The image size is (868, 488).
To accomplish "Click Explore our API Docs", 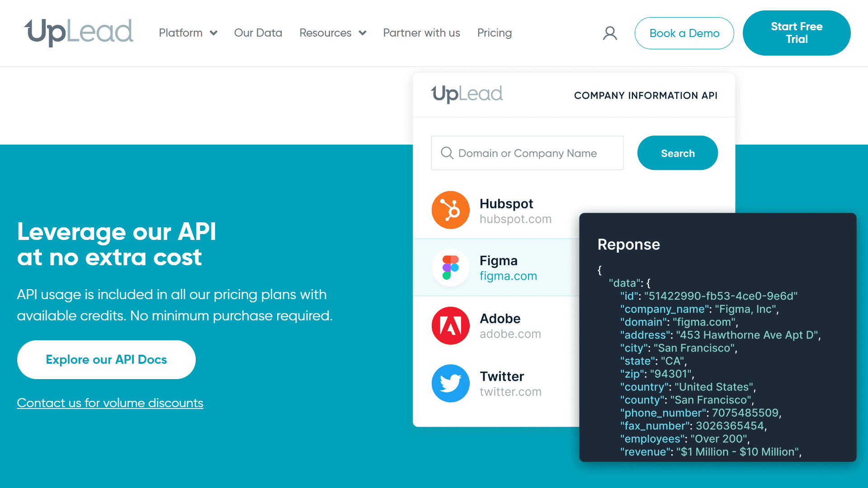I will (106, 359).
